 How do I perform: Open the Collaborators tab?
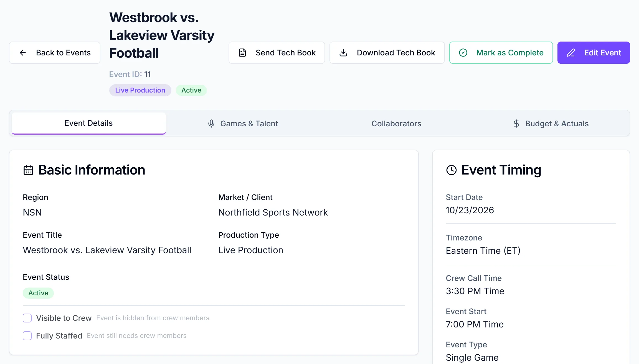[x=396, y=124]
